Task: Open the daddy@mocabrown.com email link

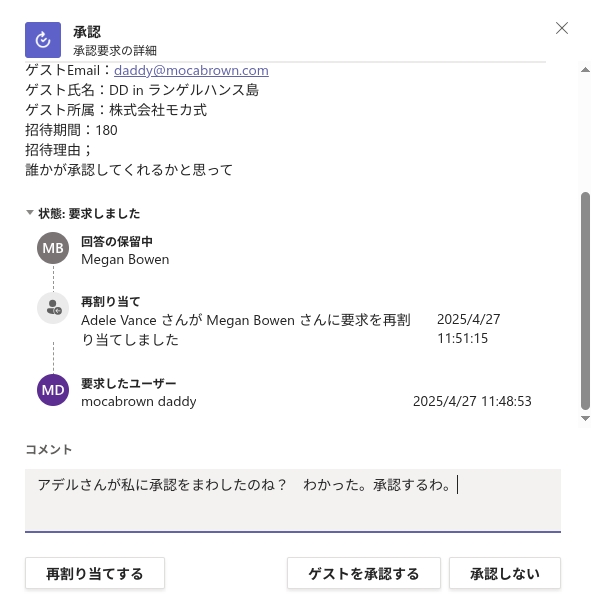Action: tap(191, 70)
